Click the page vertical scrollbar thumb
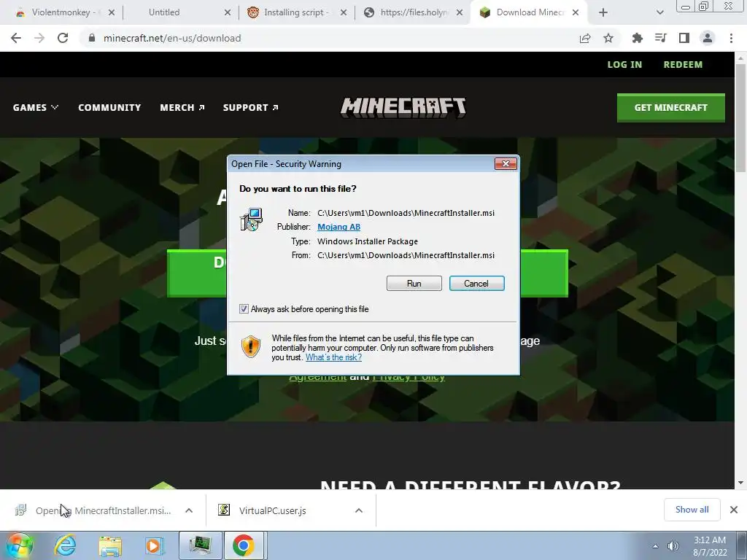 click(740, 117)
